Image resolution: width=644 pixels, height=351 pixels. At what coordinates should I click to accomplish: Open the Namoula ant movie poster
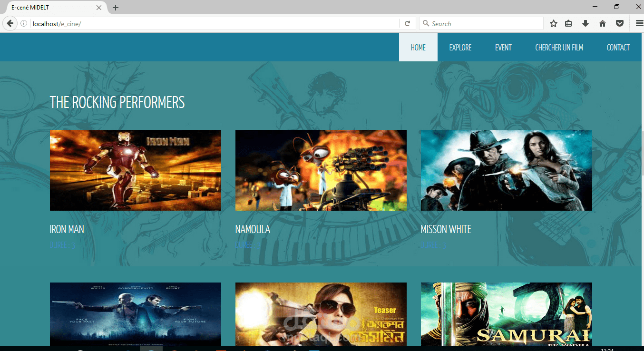pos(321,170)
